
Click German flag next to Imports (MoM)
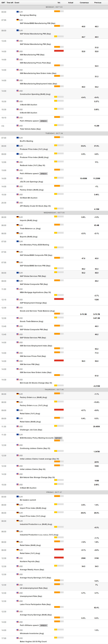point(18,217)
